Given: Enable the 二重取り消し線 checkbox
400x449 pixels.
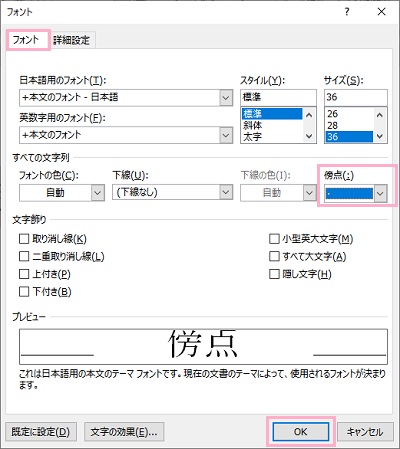Looking at the screenshot, I should click(24, 256).
